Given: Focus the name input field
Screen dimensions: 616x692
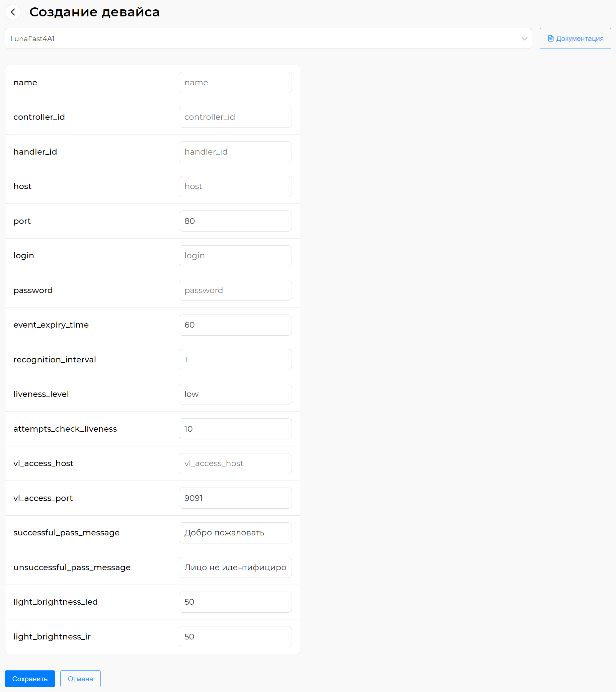Looking at the screenshot, I should [x=235, y=83].
